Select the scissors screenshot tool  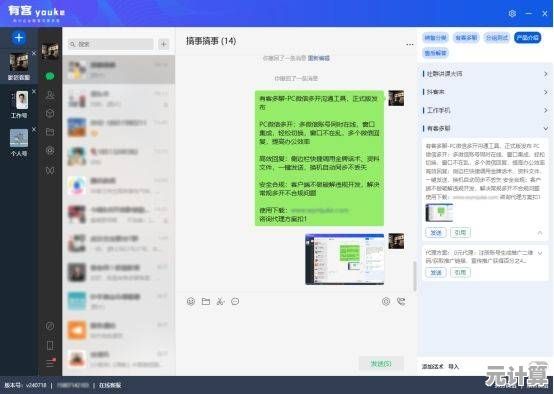pos(220,301)
